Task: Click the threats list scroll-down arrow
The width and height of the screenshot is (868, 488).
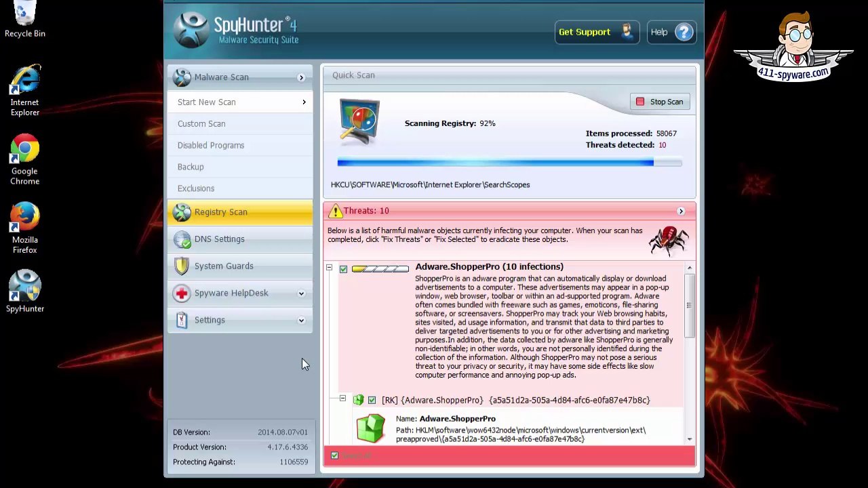Action: [689, 440]
